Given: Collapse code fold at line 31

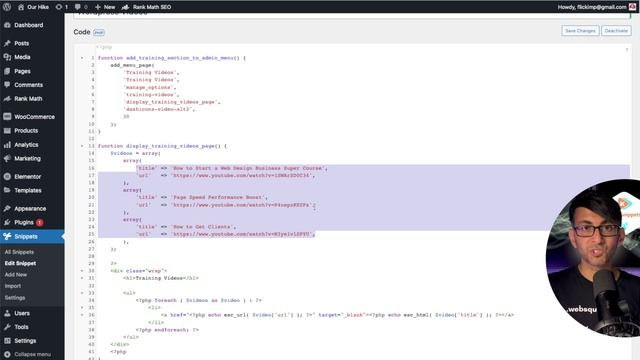Looking at the screenshot, I should point(82,278).
